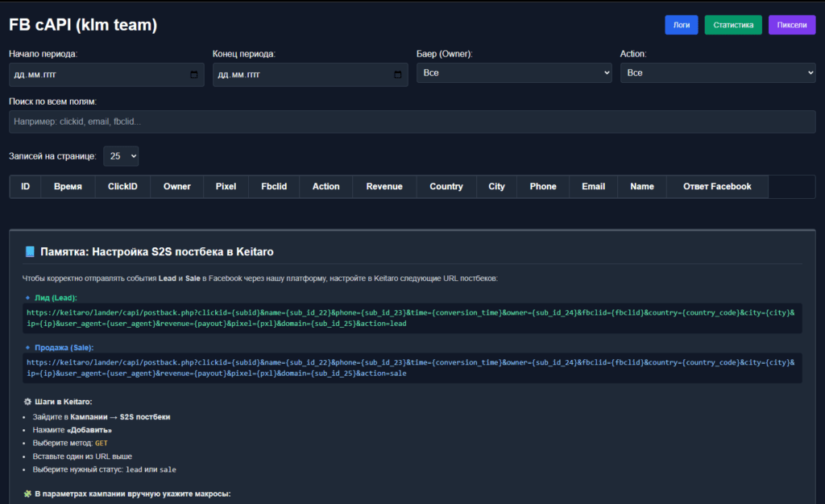Click the Выберите нужный статус step
Screen dimensions: 825x504
tap(104, 469)
